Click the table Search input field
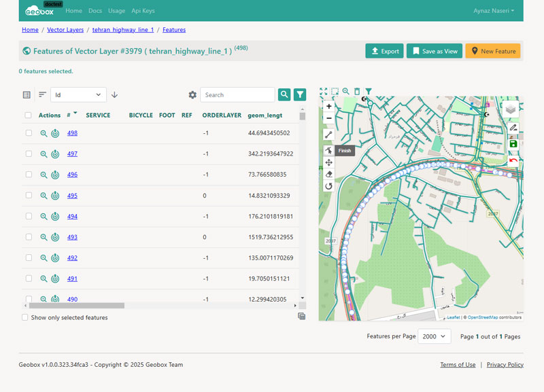The height and width of the screenshot is (392, 544). (237, 95)
